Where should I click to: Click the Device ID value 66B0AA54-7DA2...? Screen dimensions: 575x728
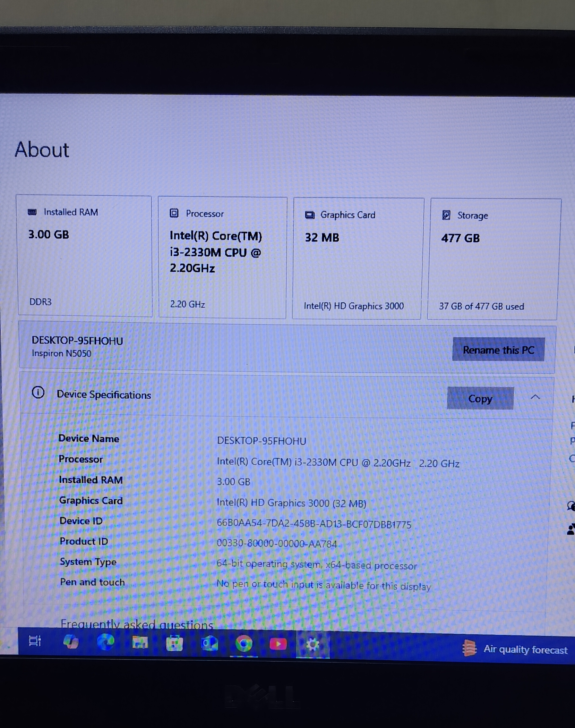(314, 524)
